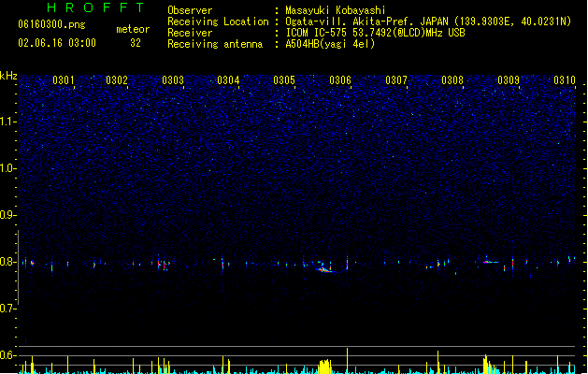The image size is (588, 374).
Task: Select the filename 06160300.png
Action: pyautogui.click(x=51, y=25)
